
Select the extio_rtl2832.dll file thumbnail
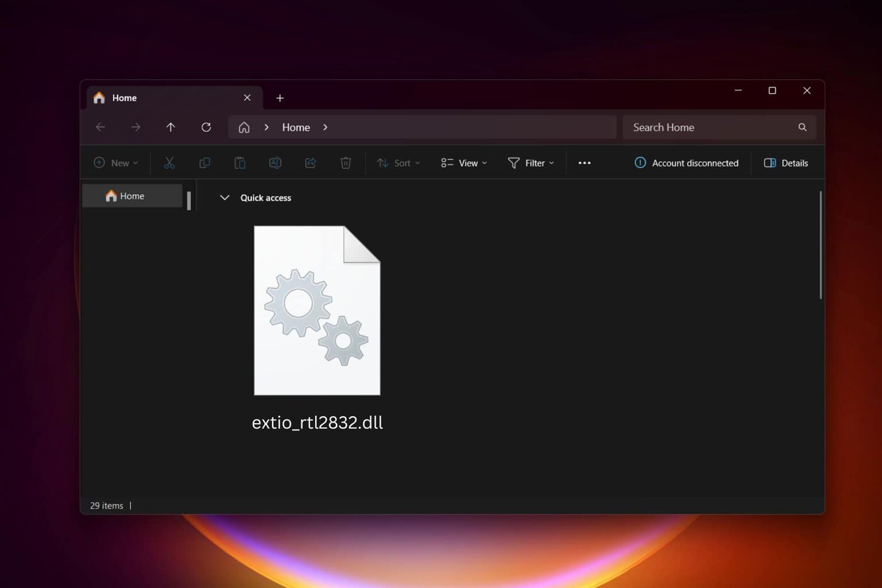coord(317,311)
